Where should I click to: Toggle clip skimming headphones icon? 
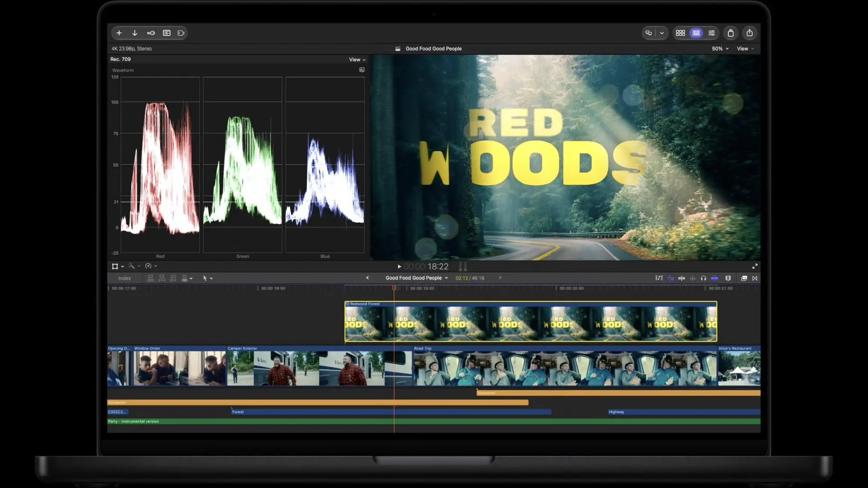coord(703,278)
